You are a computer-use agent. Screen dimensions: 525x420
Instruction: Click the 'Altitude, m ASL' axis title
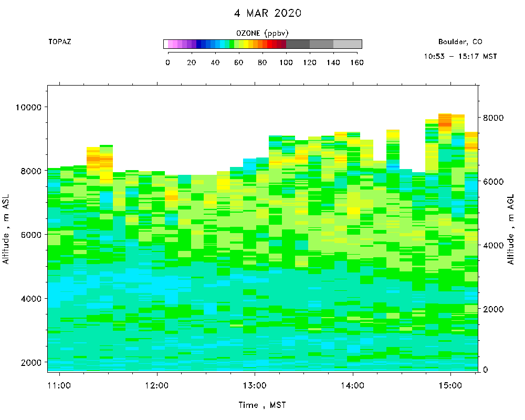click(x=6, y=229)
